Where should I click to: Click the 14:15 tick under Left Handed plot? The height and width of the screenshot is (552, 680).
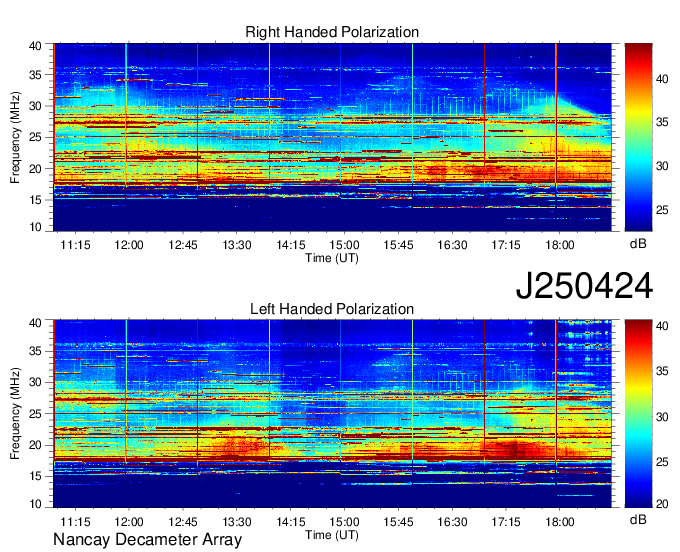click(x=291, y=522)
